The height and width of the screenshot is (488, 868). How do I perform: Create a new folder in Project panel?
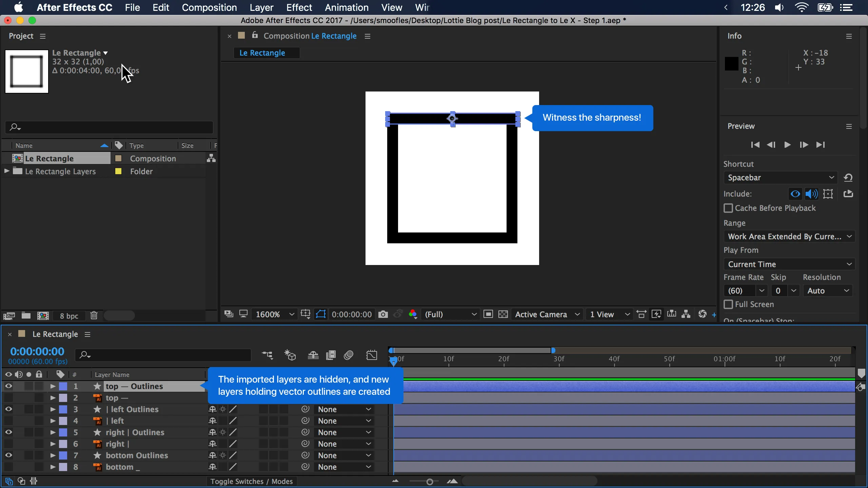(26, 316)
